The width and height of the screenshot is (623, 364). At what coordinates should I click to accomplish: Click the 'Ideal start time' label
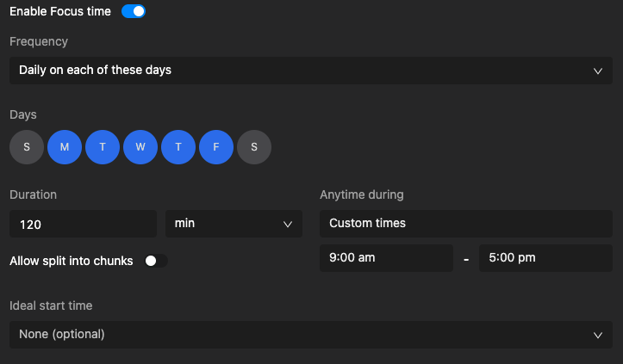pyautogui.click(x=51, y=305)
